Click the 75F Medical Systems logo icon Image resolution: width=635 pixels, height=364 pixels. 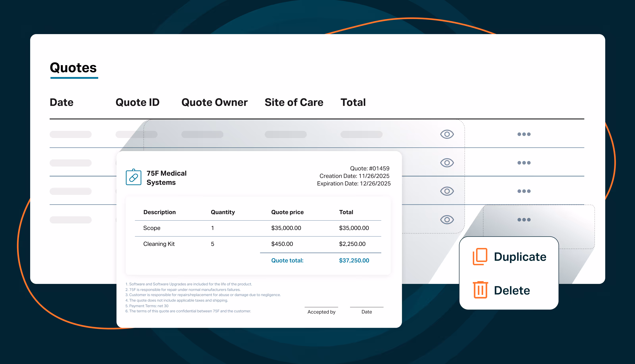[134, 177]
